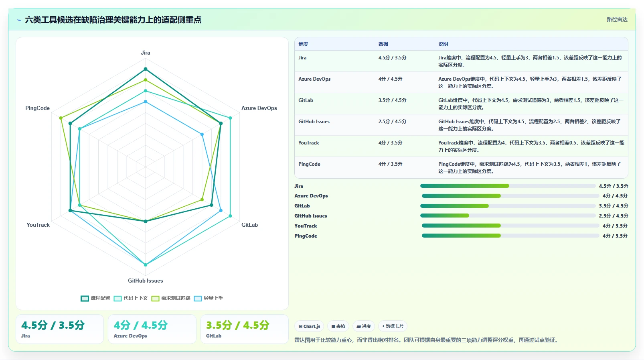The image size is (644, 360).
Task: Click the 说明 column header
Action: click(443, 44)
